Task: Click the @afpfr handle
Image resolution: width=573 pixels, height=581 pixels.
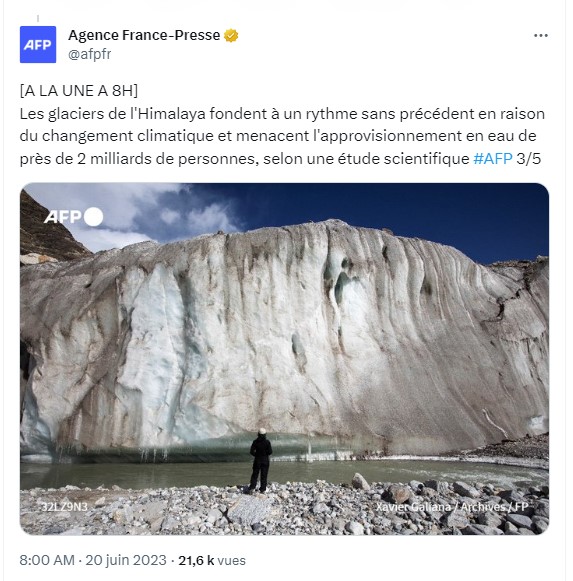Action: click(x=89, y=54)
